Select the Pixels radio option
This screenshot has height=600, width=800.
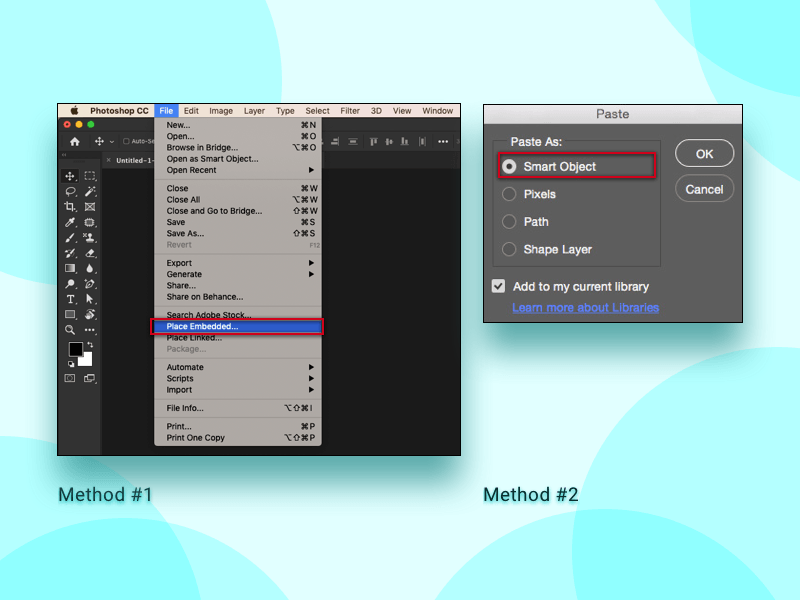[510, 194]
